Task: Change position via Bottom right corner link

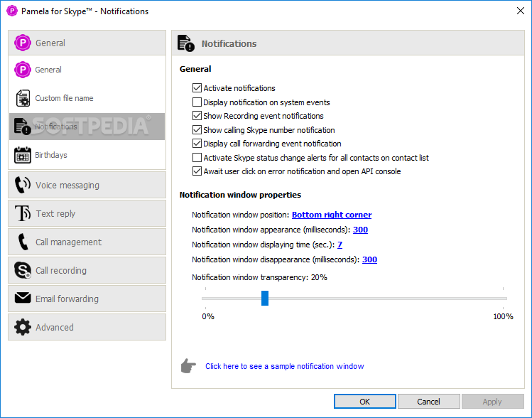Action: pos(332,215)
